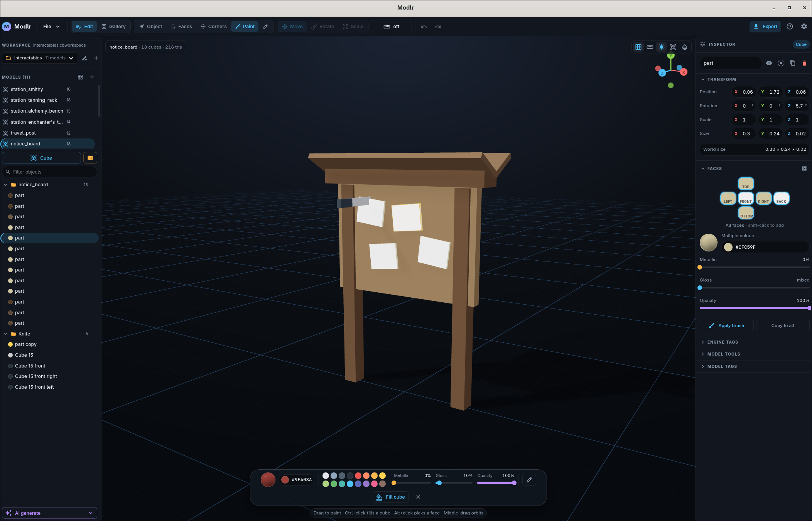Viewport: 812px width, 521px height.
Task: Click the #9F403A brush colour swatch
Action: coord(285,480)
